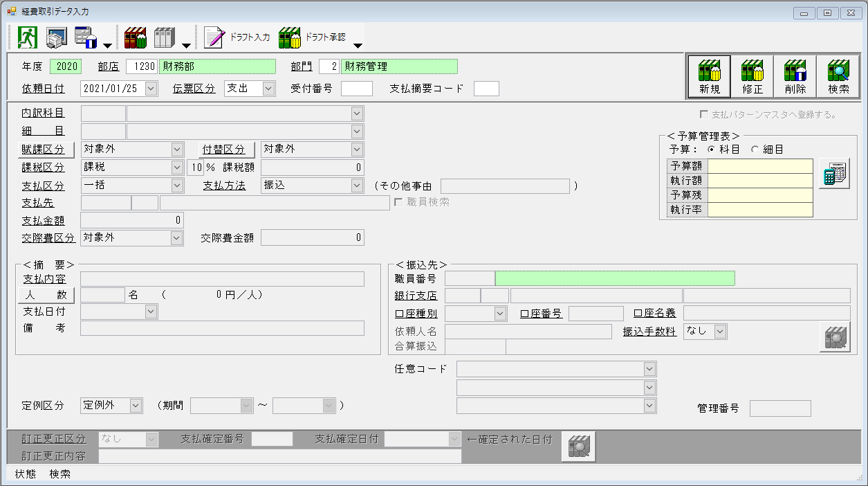
Task: Click the 検索 (search) button at top right
Action: coord(838,77)
